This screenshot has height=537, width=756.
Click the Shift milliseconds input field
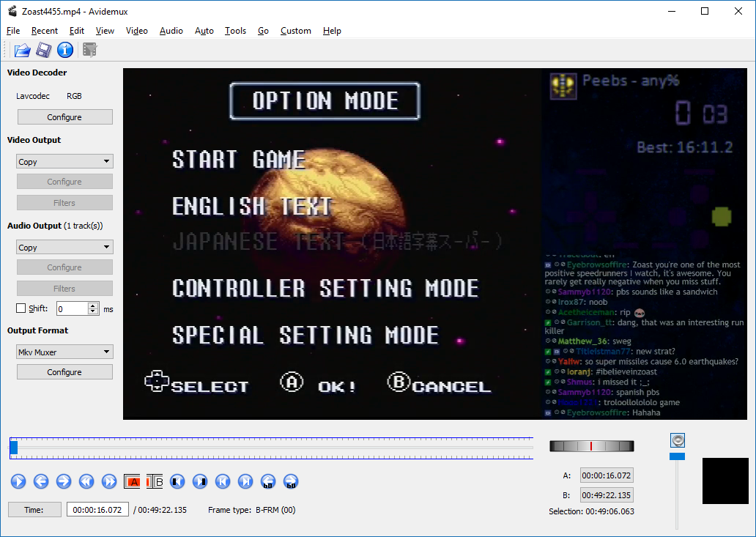click(x=73, y=308)
